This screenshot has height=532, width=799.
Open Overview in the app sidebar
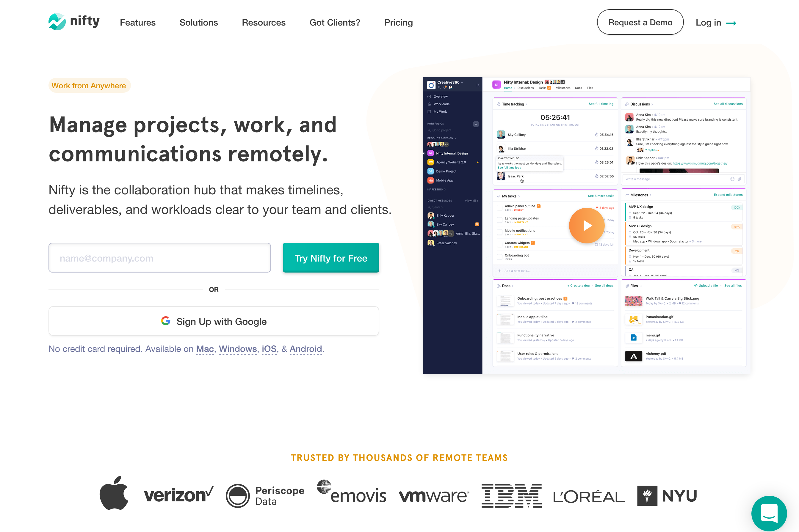click(x=437, y=97)
